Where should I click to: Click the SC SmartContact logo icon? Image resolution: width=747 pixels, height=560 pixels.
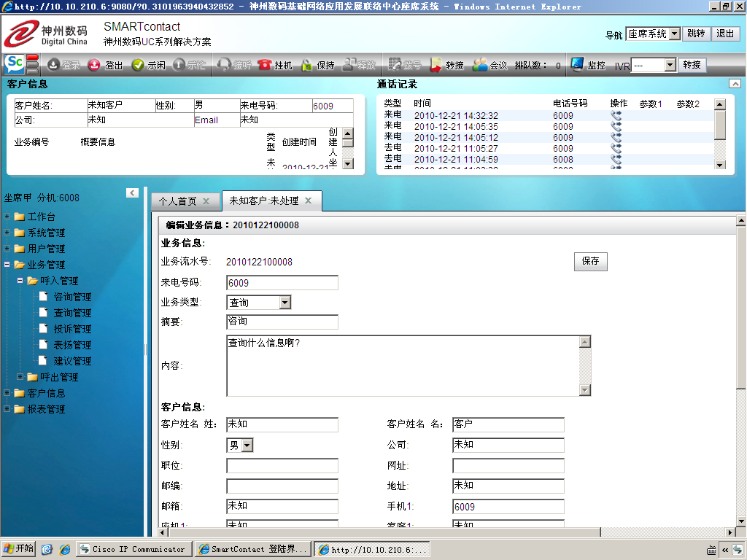pyautogui.click(x=15, y=63)
